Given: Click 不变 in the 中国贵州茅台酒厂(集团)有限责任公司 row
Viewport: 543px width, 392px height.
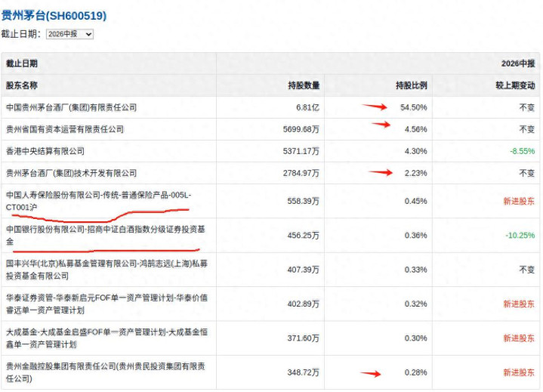Looking at the screenshot, I should click(x=527, y=107).
